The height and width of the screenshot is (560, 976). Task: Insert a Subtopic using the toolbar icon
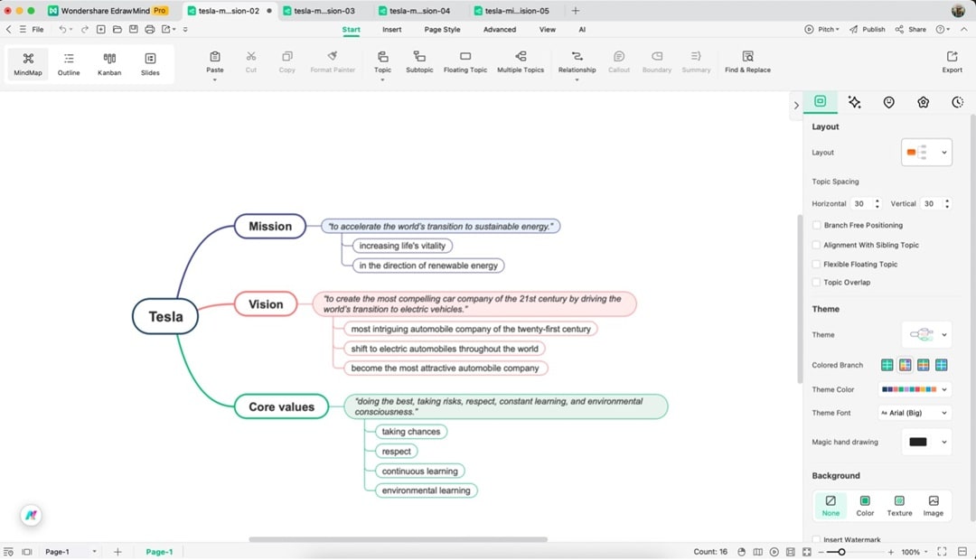pyautogui.click(x=419, y=63)
